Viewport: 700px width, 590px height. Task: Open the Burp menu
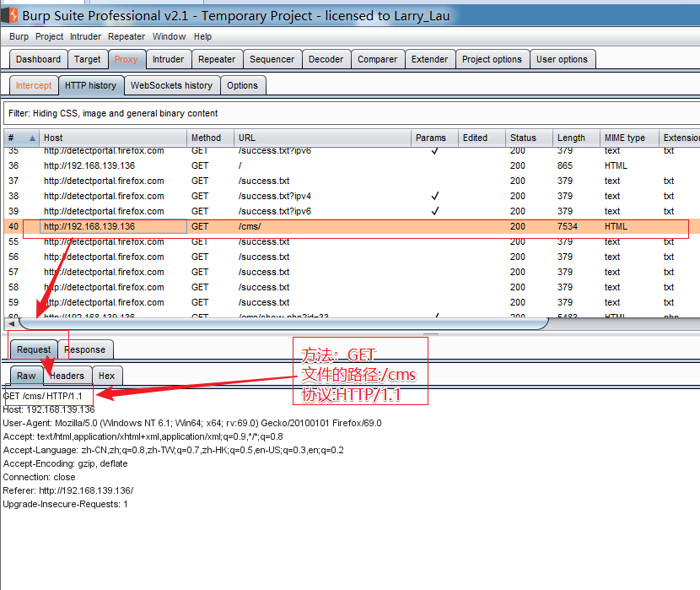[19, 36]
